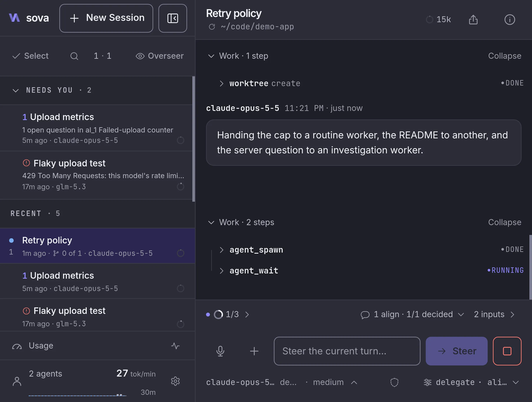Collapse the Work · 1 step group chevron
Image resolution: width=532 pixels, height=402 pixels.
tap(211, 56)
